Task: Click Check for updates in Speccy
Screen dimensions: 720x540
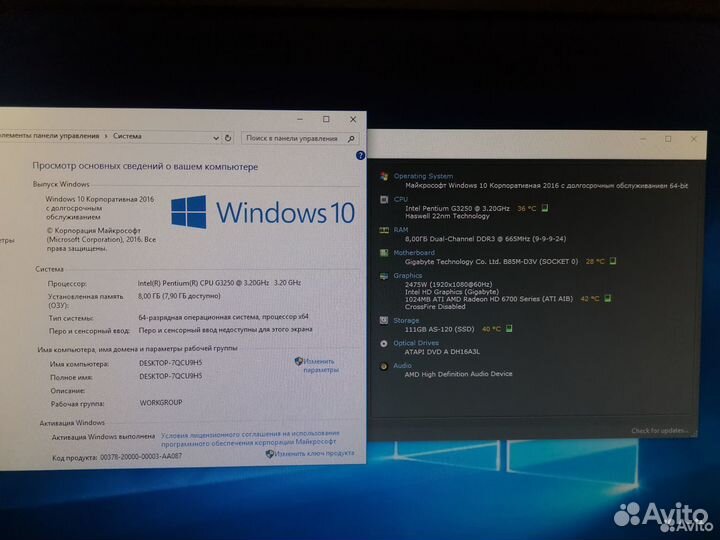Action: click(659, 431)
